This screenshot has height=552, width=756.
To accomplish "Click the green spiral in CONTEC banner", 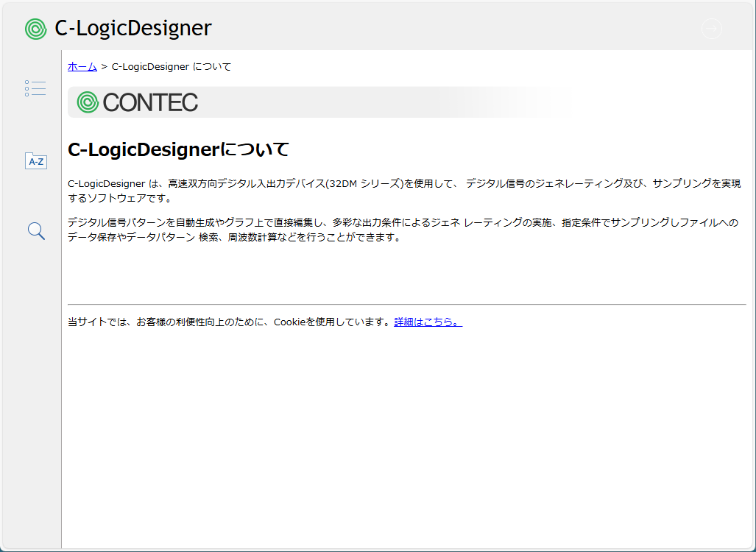I will (x=88, y=102).
